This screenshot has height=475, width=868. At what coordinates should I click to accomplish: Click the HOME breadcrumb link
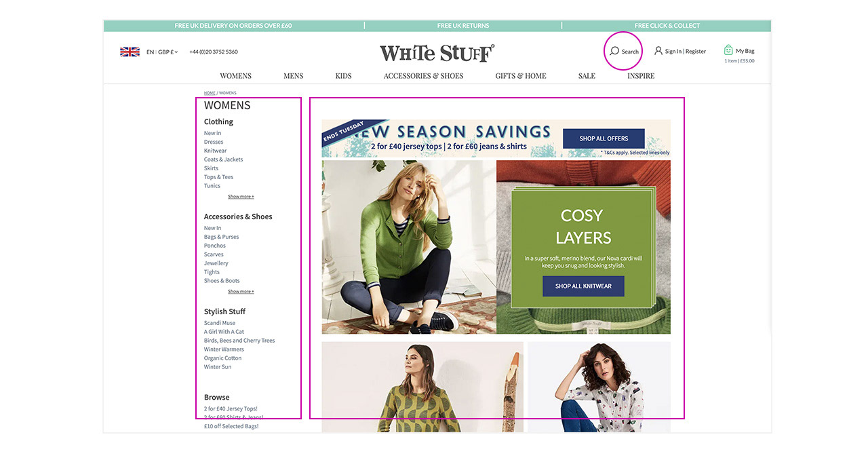coord(210,93)
